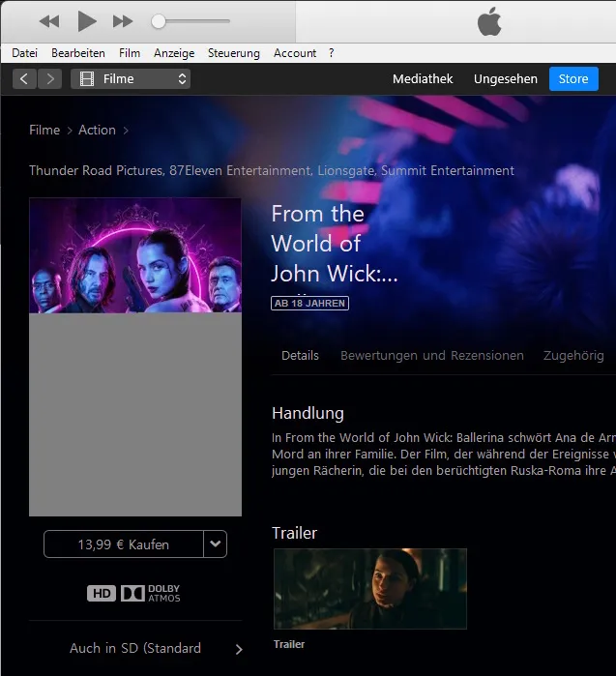Start playback with the play button
Image resolution: width=616 pixels, height=676 pixels.
87,21
